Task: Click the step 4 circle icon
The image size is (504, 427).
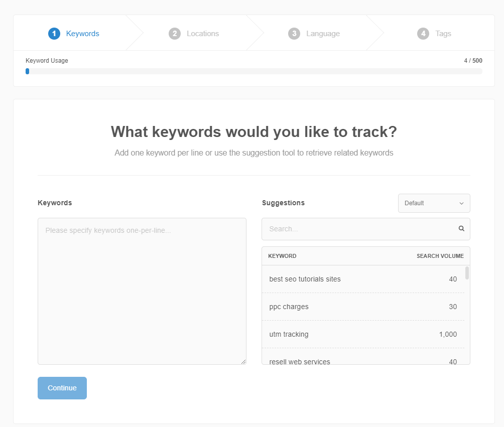Action: click(423, 34)
